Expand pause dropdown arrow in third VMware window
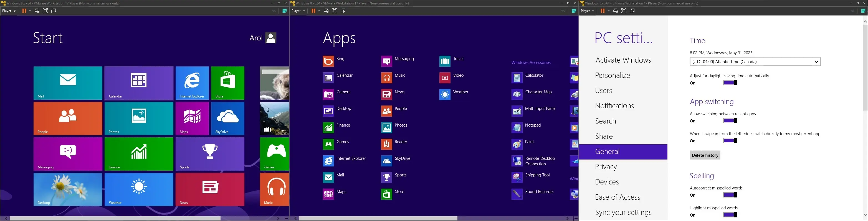This screenshot has height=221, width=868. pyautogui.click(x=609, y=11)
